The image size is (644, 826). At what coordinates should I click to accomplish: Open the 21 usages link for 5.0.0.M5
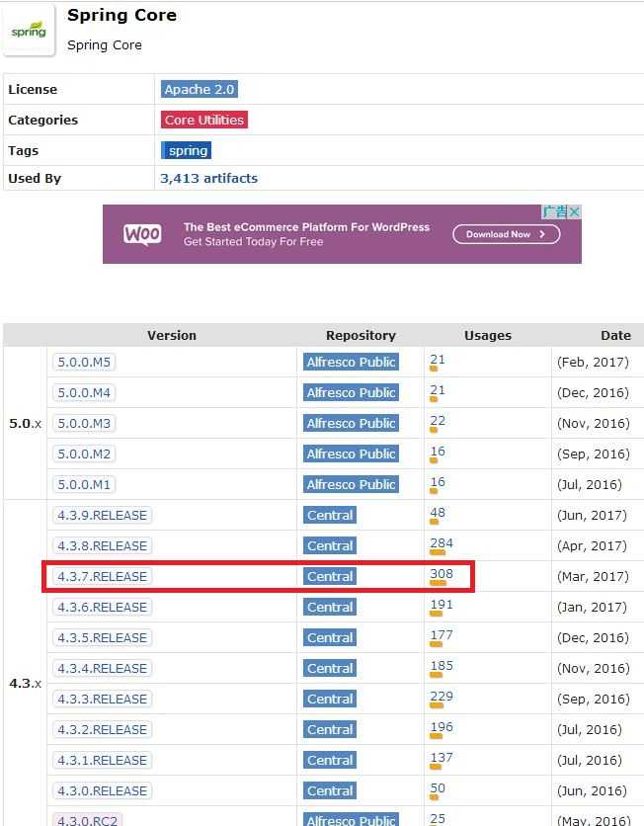438,360
